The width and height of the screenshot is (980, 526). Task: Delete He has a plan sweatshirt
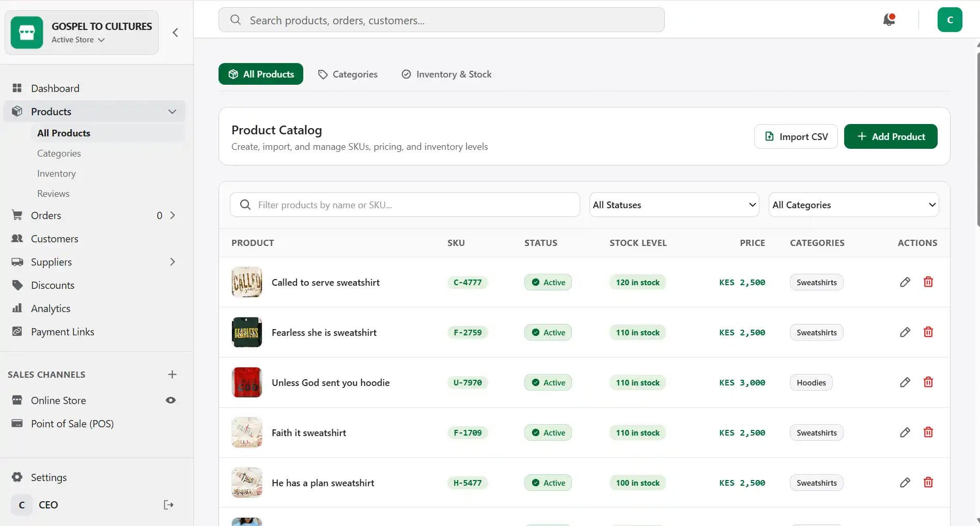pyautogui.click(x=928, y=483)
